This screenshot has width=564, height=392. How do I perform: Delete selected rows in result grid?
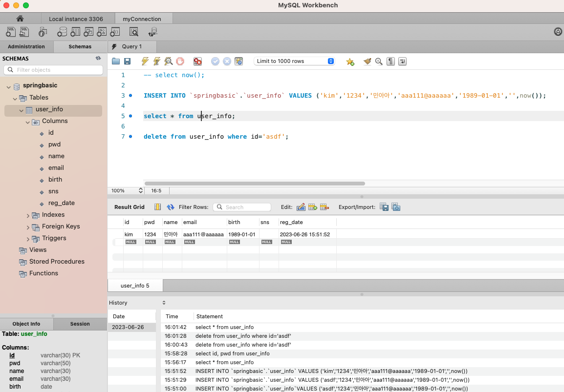tap(325, 207)
